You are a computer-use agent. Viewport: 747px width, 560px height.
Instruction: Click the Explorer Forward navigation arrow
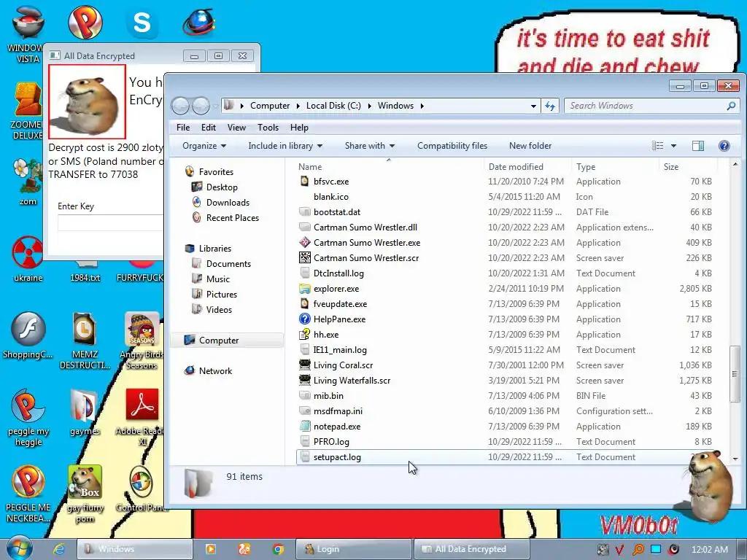pyautogui.click(x=201, y=106)
